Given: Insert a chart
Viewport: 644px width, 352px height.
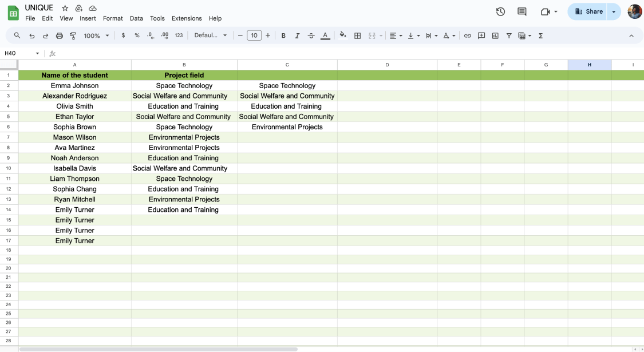Looking at the screenshot, I should pos(495,35).
